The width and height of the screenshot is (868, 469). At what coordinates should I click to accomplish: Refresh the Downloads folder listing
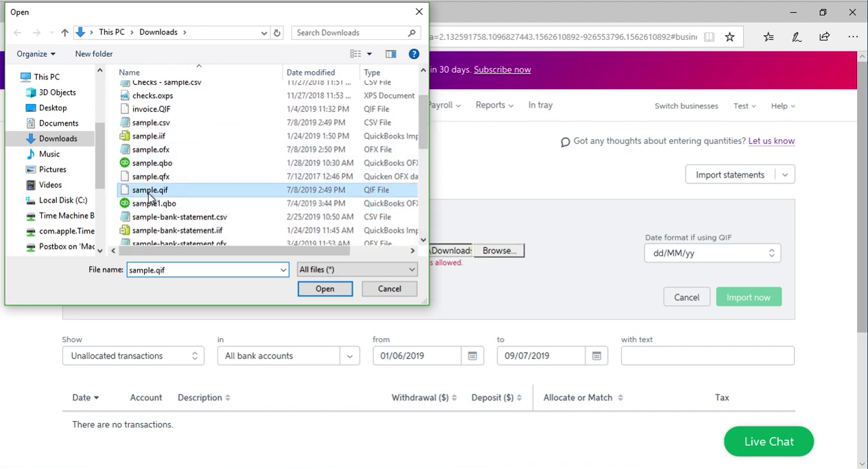pyautogui.click(x=277, y=33)
